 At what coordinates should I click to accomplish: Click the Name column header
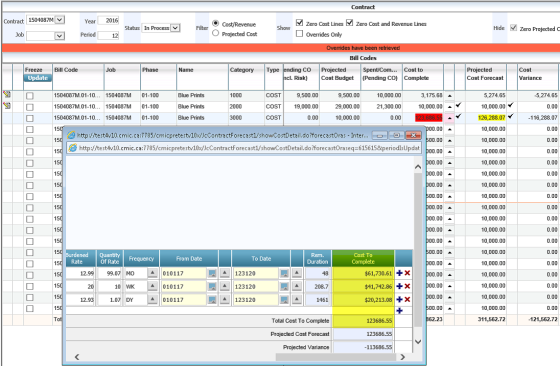coord(202,77)
